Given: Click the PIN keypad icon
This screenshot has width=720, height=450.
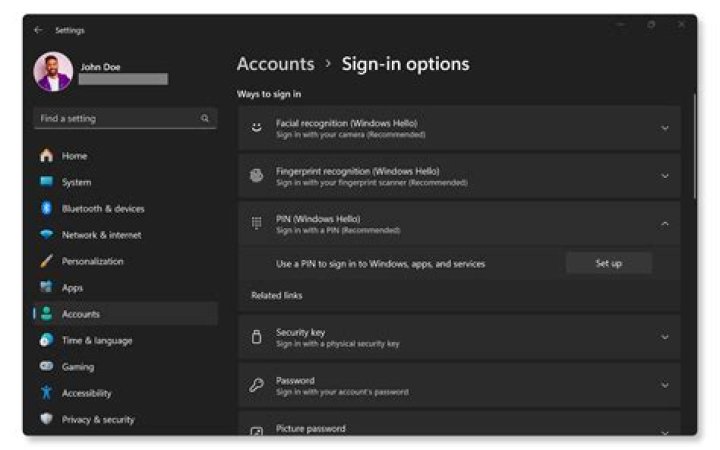Looking at the screenshot, I should pyautogui.click(x=257, y=223).
